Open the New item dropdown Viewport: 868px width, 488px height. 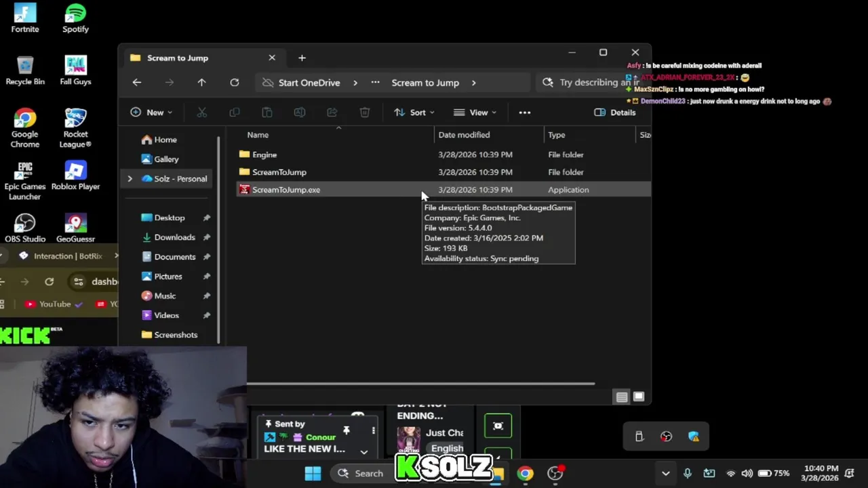point(151,113)
